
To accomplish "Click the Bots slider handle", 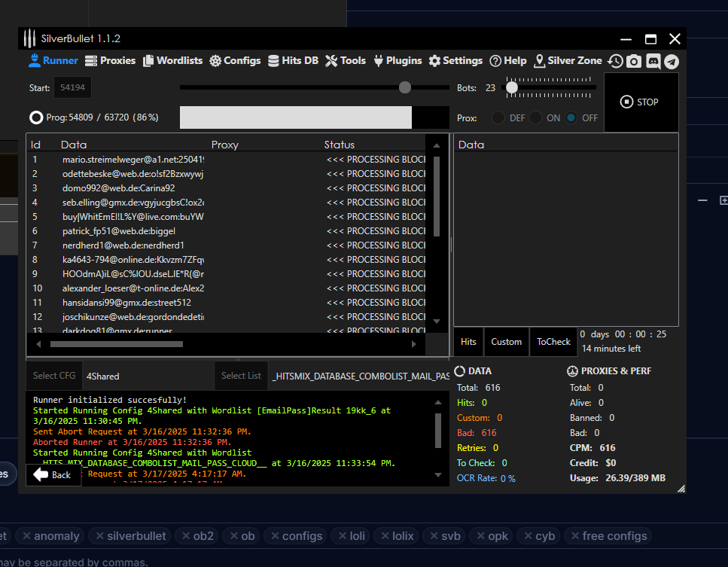I will (x=512, y=88).
